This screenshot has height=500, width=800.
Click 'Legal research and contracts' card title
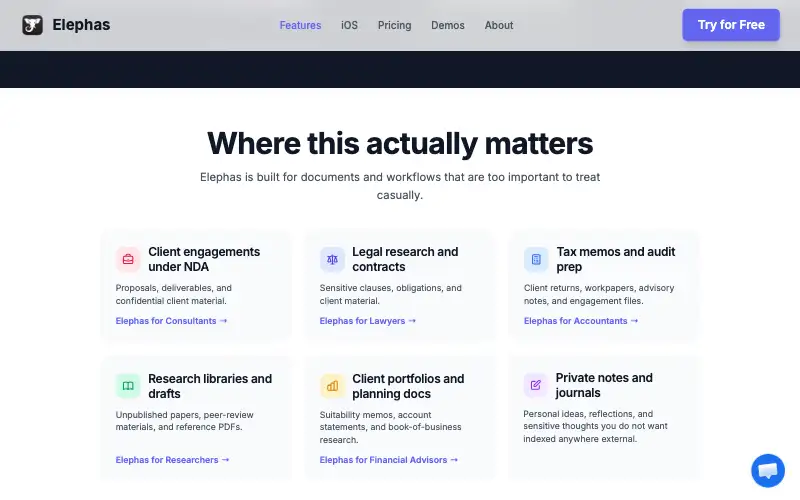click(405, 259)
